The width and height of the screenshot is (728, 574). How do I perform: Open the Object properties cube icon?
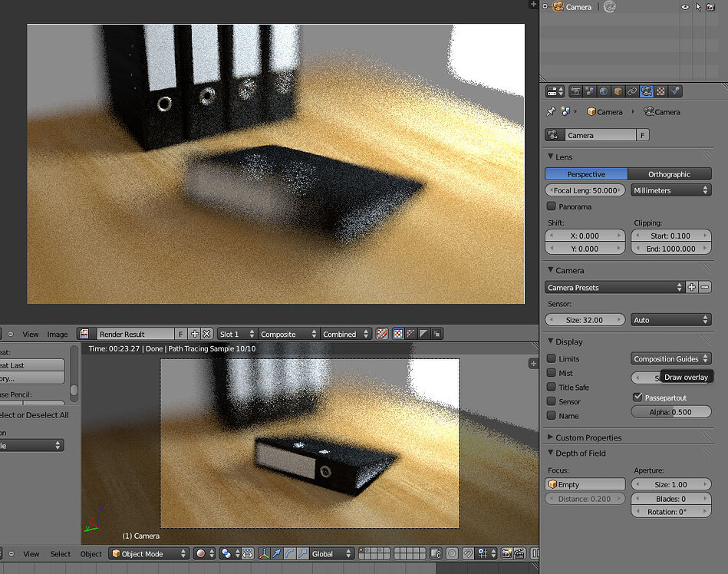618,91
